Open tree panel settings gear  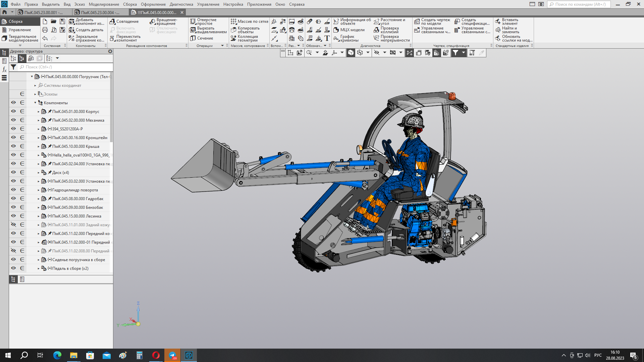(110, 51)
